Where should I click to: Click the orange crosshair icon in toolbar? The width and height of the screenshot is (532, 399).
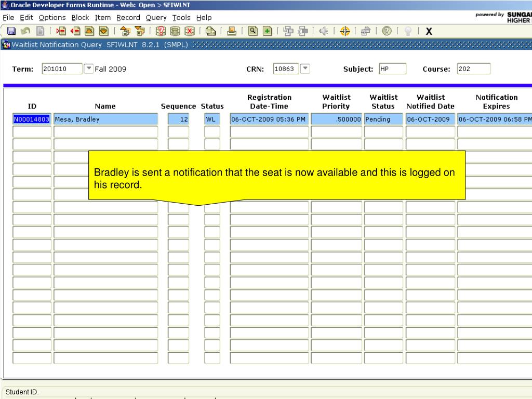coord(344,31)
